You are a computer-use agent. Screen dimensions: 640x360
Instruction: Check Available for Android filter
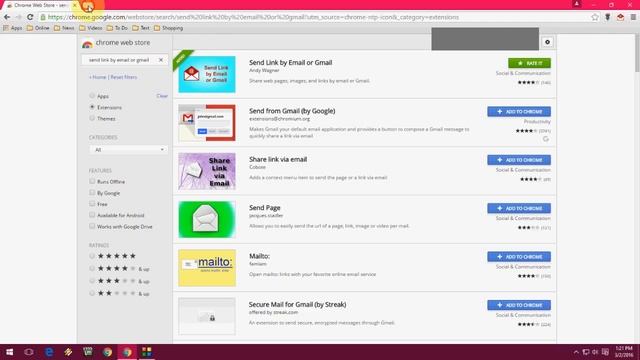pyautogui.click(x=92, y=215)
